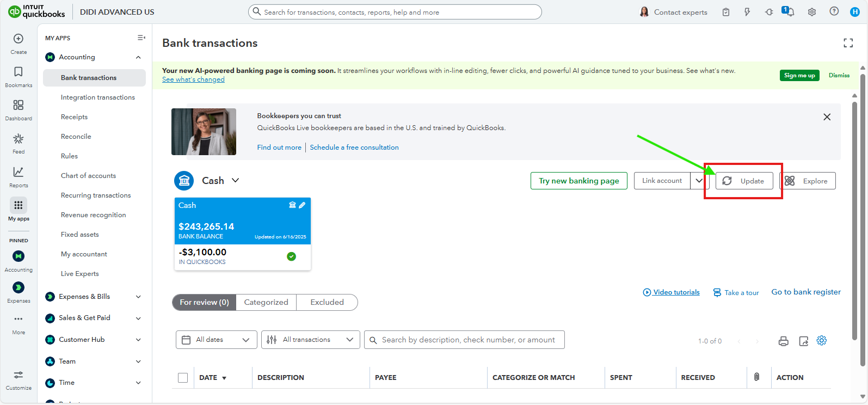Expand the Team section

click(x=138, y=361)
